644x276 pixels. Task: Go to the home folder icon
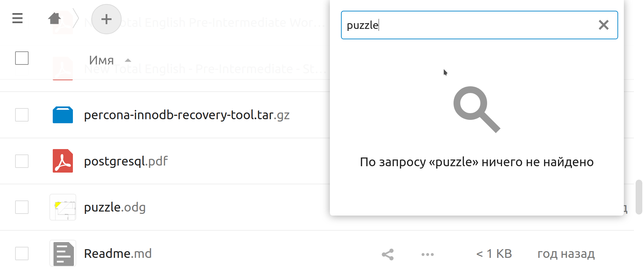click(x=54, y=18)
